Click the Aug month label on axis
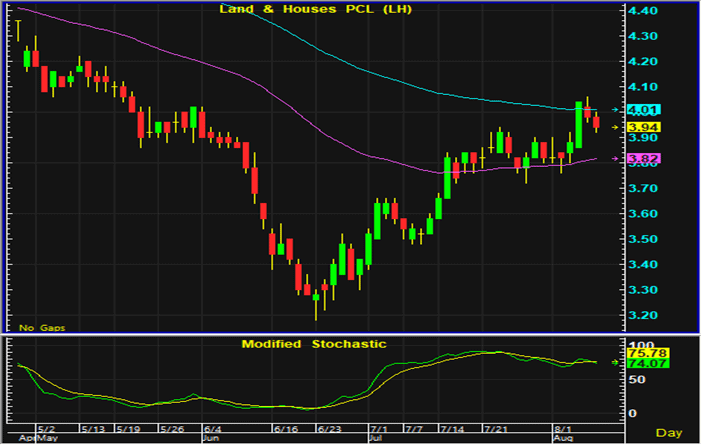Screen dimensions: 702x445 [x=566, y=438]
